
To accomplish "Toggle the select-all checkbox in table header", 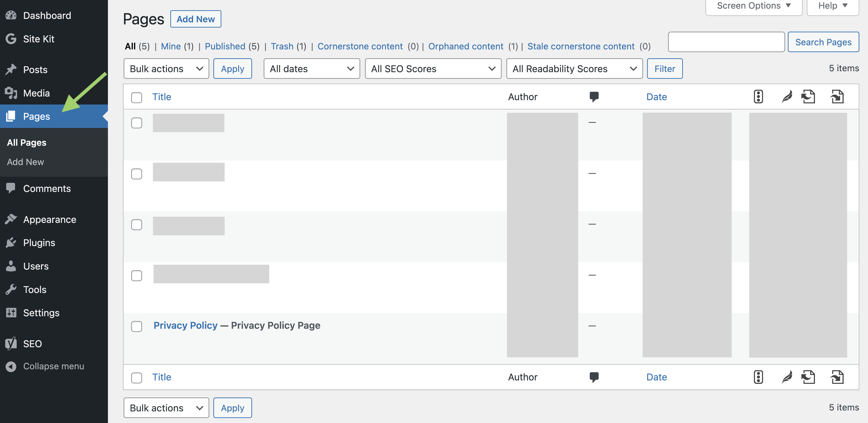I will coord(136,97).
